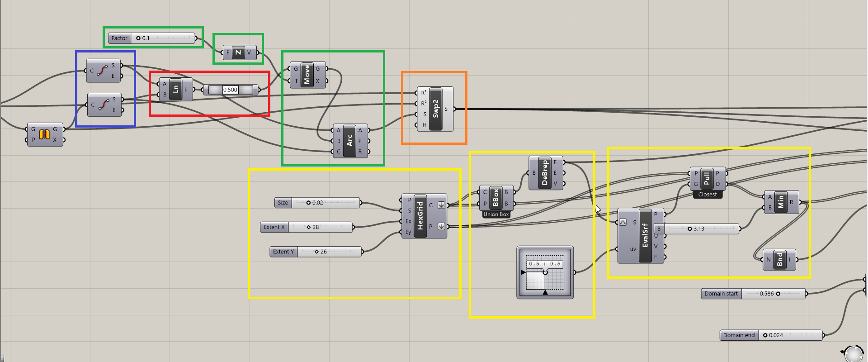Select the Move component
Screen dimensions: 868x362
pyautogui.click(x=307, y=75)
